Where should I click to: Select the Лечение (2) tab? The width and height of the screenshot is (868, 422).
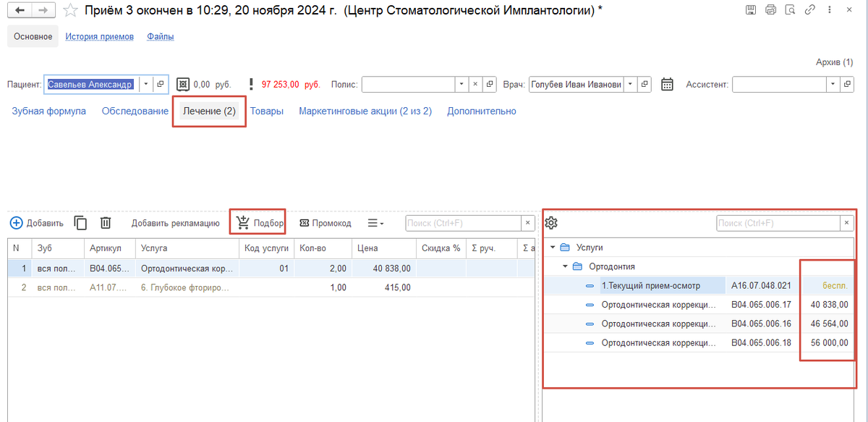[x=209, y=111]
